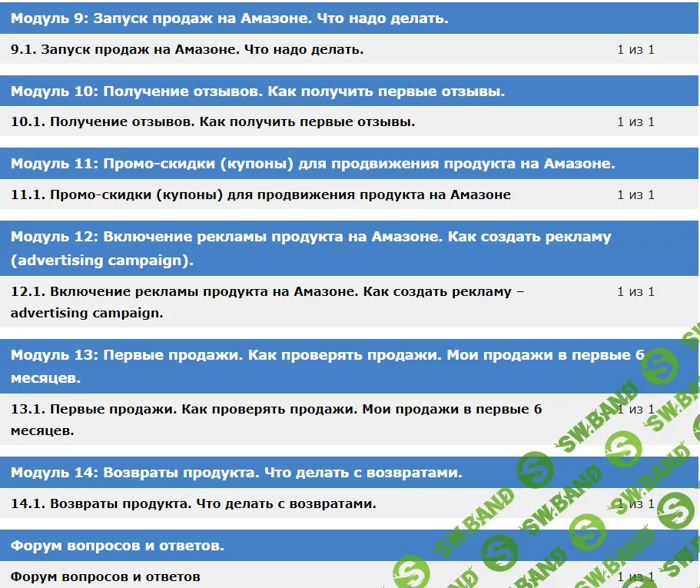Click the '1 из 1' counter for lesson 9.1

[635, 49]
